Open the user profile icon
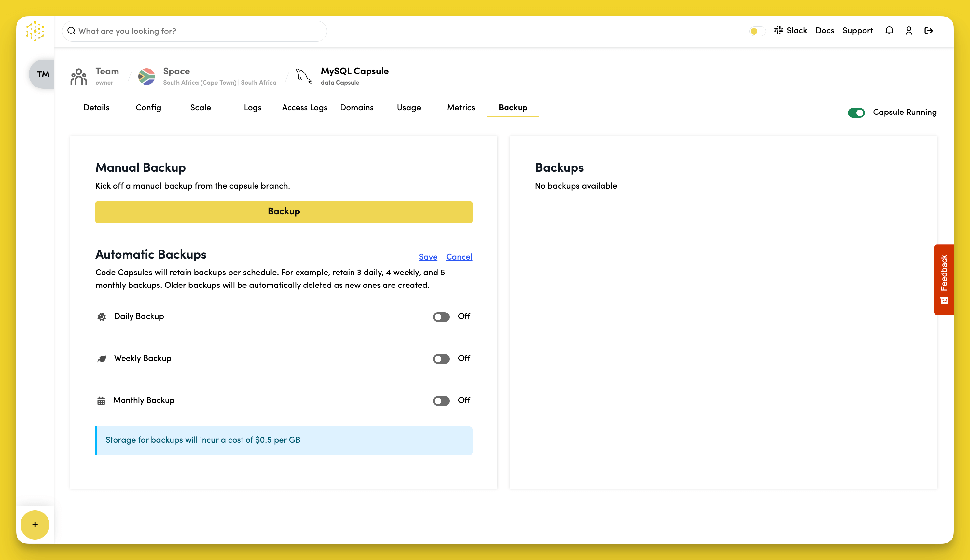Viewport: 970px width, 560px height. (x=909, y=31)
